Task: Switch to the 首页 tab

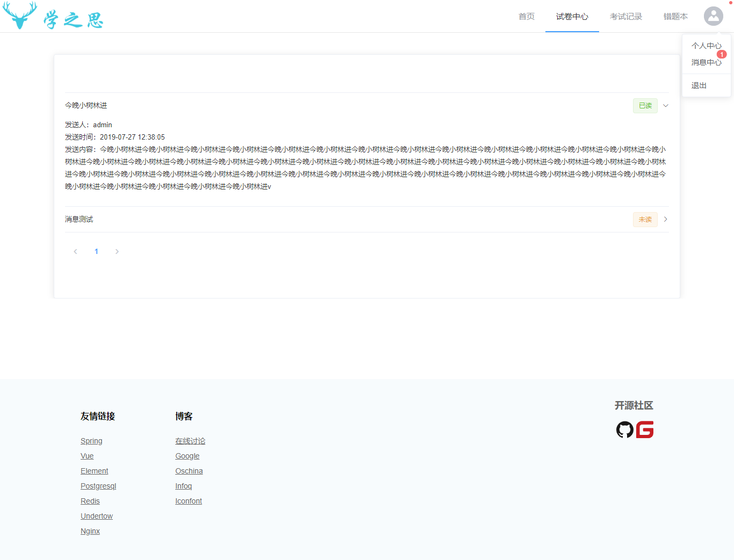Action: tap(526, 17)
